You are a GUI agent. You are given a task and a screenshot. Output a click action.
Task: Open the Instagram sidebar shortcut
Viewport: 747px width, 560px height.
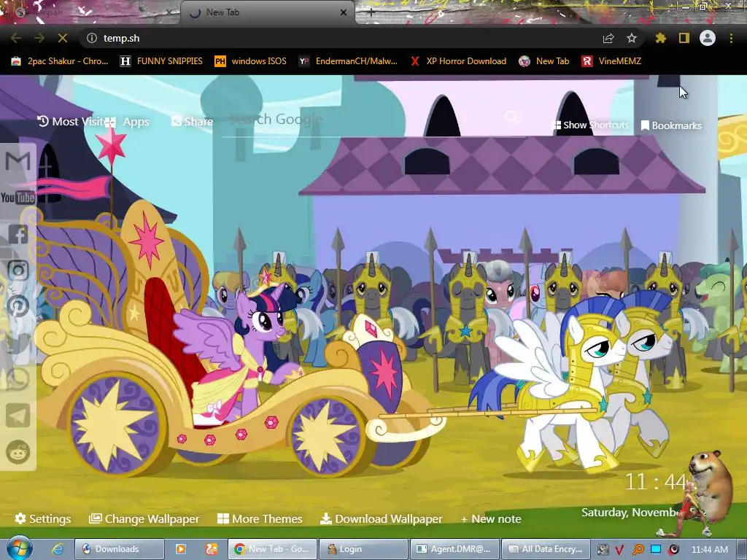(18, 270)
